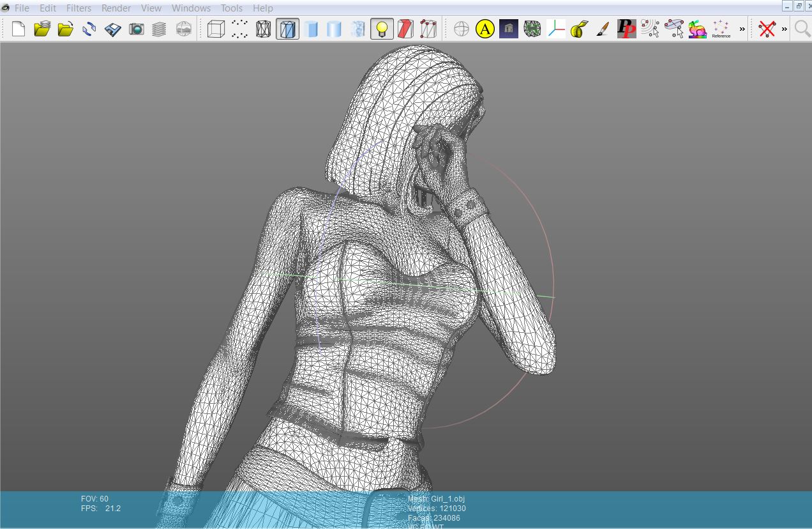Screen dimensions: 812x529
Task: Activate the select faces in region tool
Action: [x=674, y=29]
